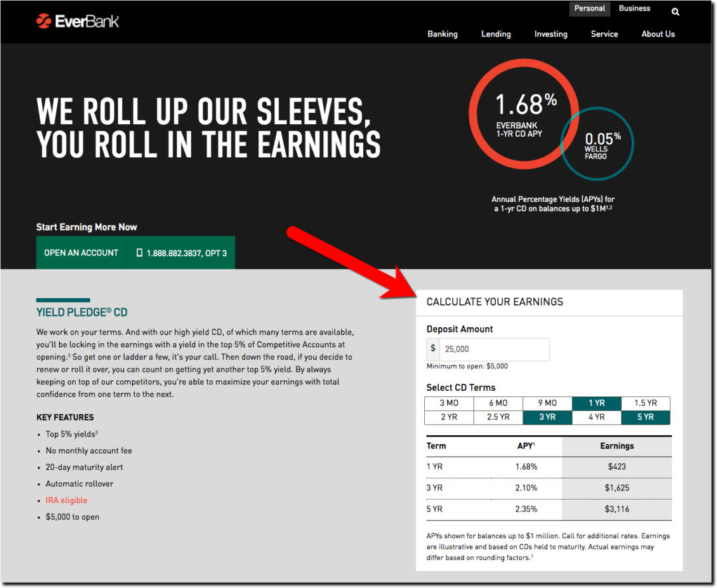Open the Lending menu
This screenshot has width=717, height=588.
point(496,34)
